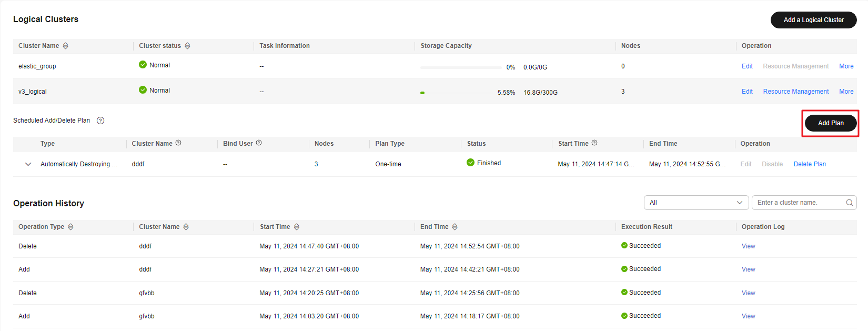The width and height of the screenshot is (868, 331).
Task: Sort Operation History by Start Time
Action: point(297,227)
